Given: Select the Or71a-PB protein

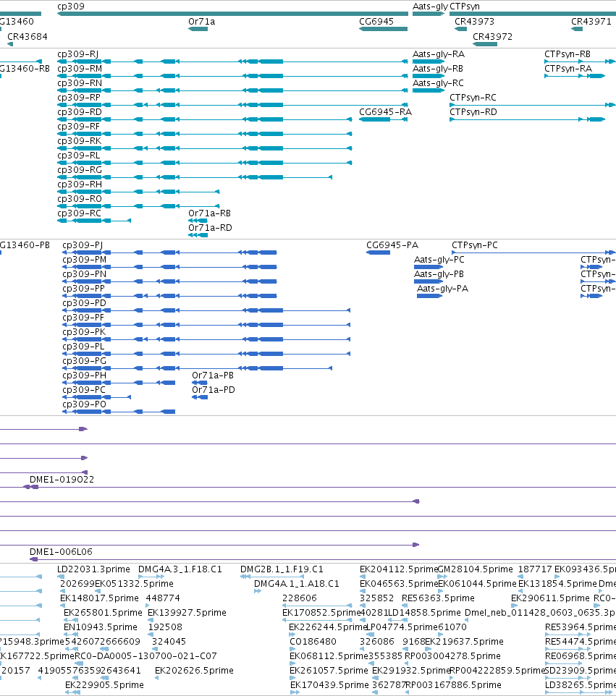Looking at the screenshot, I should [213, 375].
